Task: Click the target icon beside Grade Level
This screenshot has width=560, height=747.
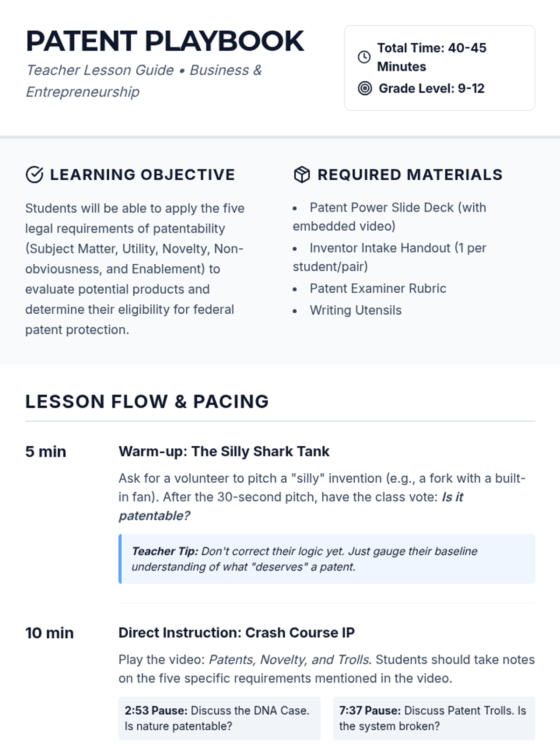Action: click(365, 88)
